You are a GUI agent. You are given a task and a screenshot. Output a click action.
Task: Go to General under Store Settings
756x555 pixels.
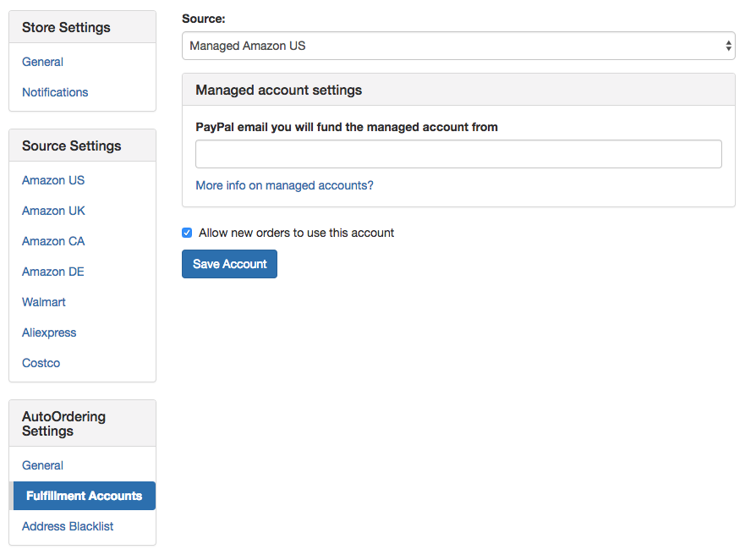42,62
